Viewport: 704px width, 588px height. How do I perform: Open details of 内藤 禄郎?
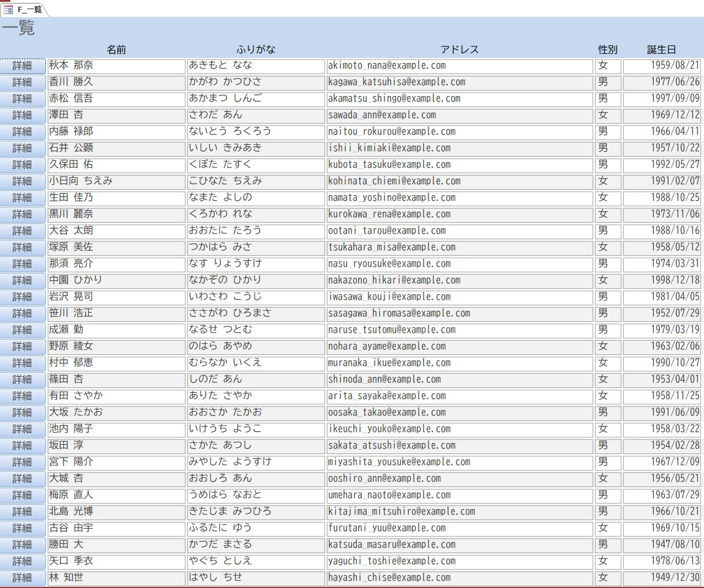tap(23, 132)
